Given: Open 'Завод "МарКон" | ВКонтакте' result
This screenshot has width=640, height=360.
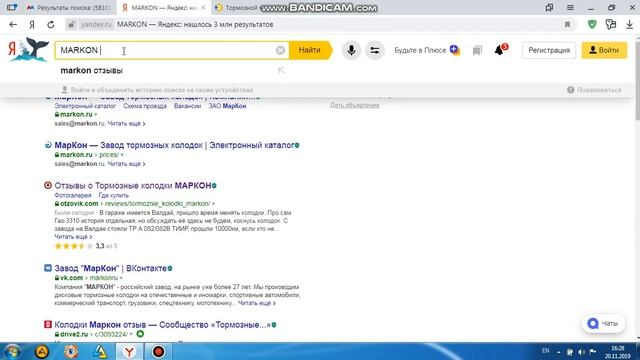Looking at the screenshot, I should [111, 268].
